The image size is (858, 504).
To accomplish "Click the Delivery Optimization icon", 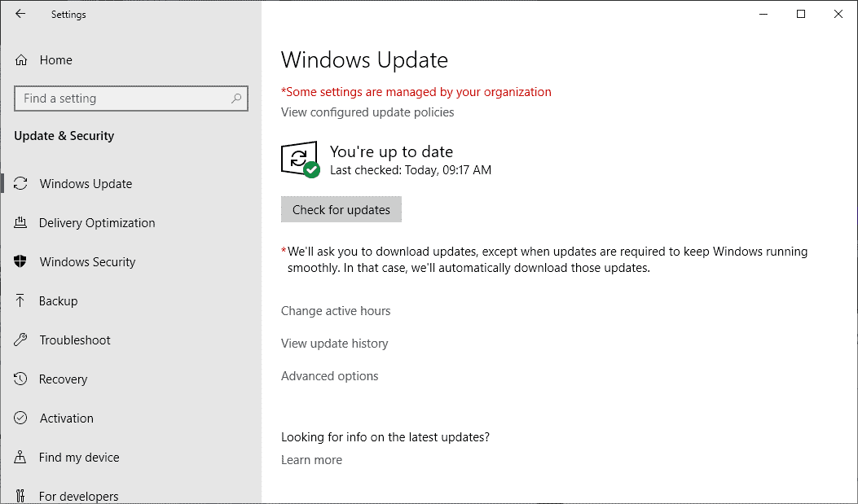I will (21, 223).
